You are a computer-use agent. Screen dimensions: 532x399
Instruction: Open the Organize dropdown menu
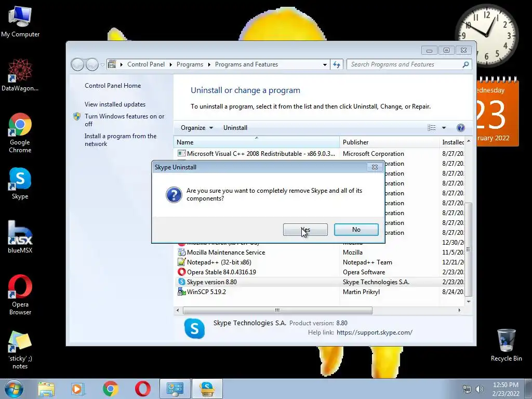tap(197, 128)
